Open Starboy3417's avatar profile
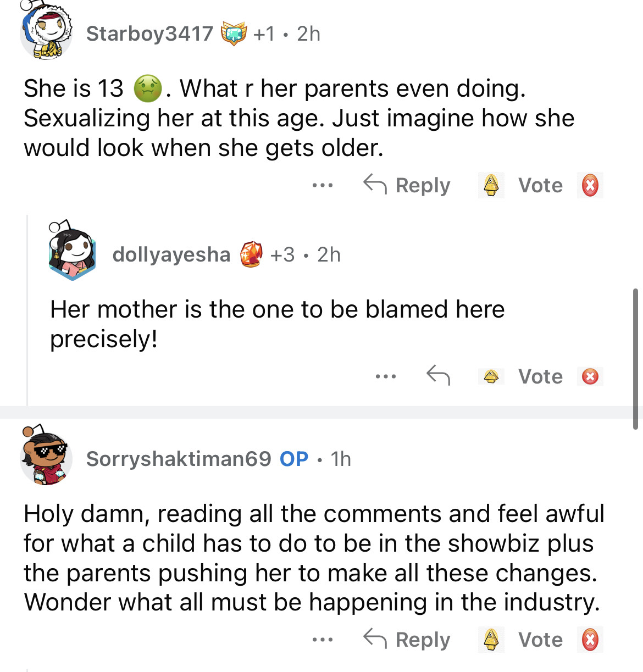 point(46,32)
